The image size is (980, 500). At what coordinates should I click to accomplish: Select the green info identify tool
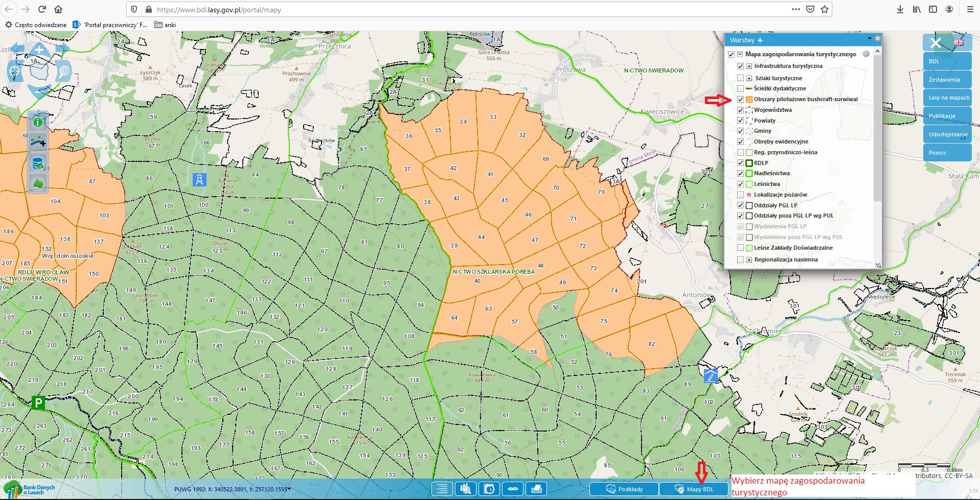point(38,122)
